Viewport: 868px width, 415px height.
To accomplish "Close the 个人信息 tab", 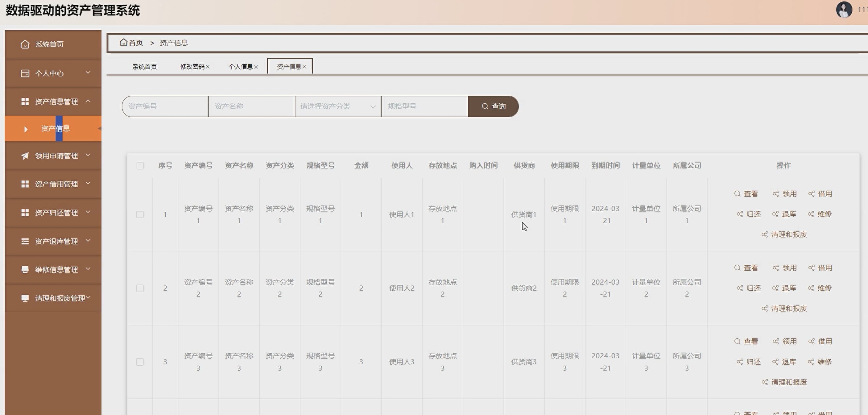I will [256, 67].
